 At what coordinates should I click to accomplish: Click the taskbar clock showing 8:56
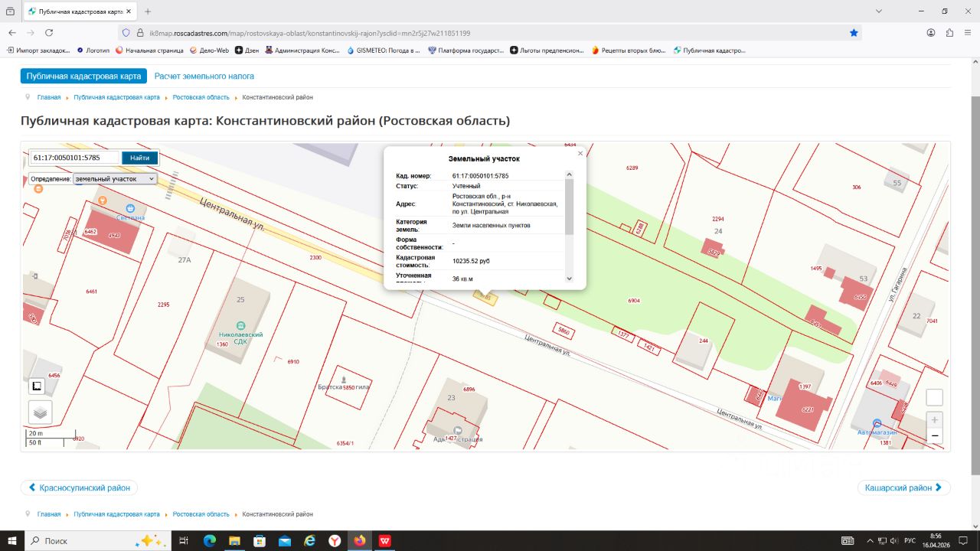[936, 540]
